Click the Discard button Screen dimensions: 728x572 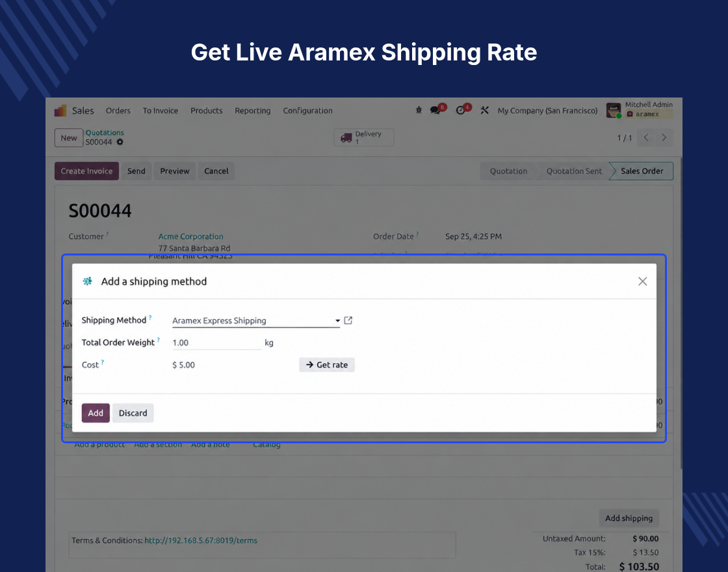[133, 413]
